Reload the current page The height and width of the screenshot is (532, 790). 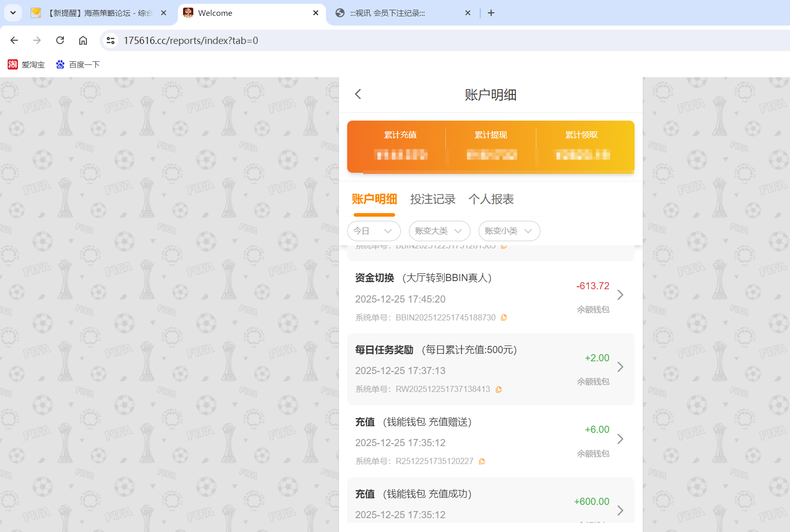point(60,40)
